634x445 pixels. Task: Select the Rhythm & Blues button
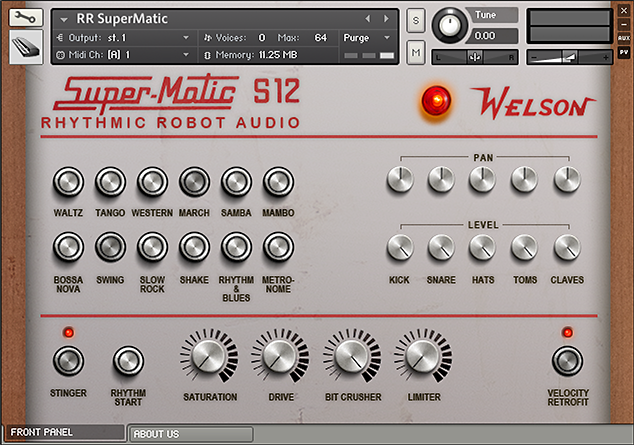(x=237, y=247)
